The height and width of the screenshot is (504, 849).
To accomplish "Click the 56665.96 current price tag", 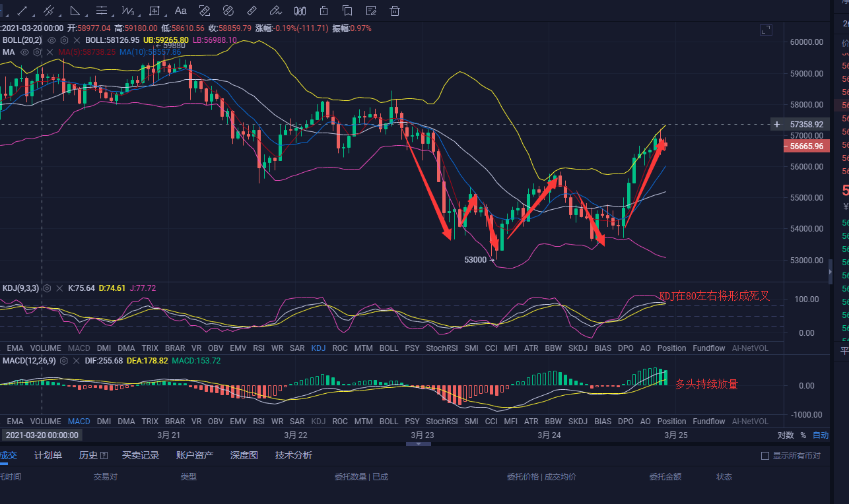I will click(806, 146).
